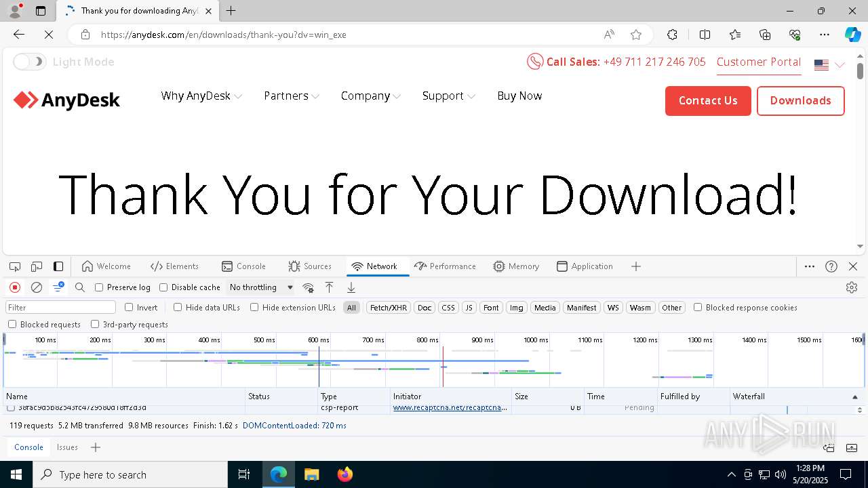The width and height of the screenshot is (868, 488).
Task: Select the DevTools inspect element tool
Action: click(15, 266)
